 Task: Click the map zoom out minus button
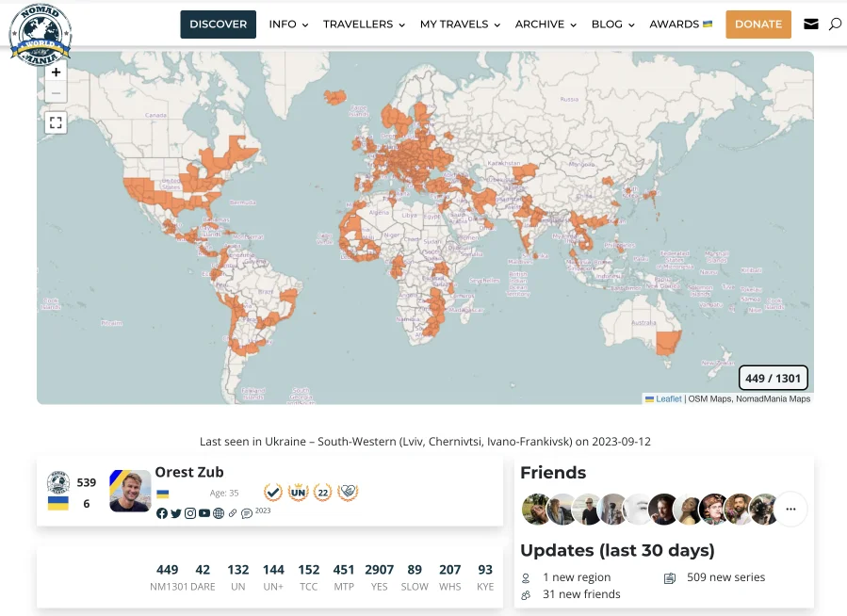coord(56,93)
